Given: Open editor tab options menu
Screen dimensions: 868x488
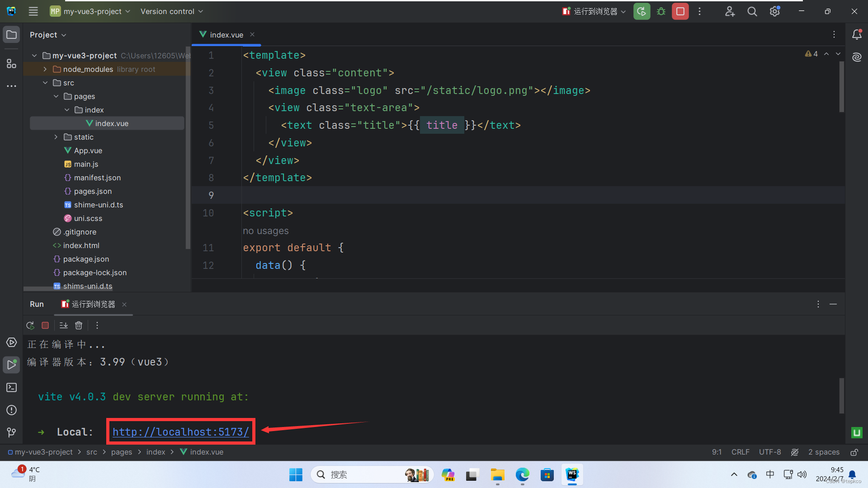Looking at the screenshot, I should point(834,35).
